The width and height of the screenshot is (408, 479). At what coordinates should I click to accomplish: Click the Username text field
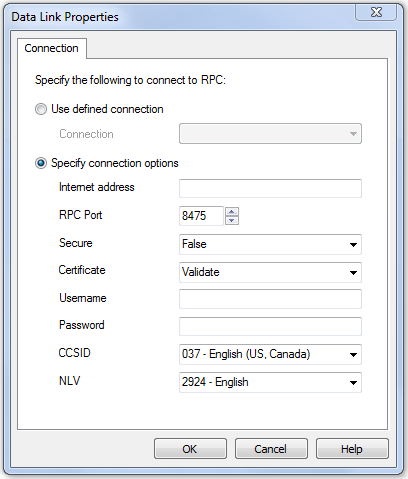(270, 299)
